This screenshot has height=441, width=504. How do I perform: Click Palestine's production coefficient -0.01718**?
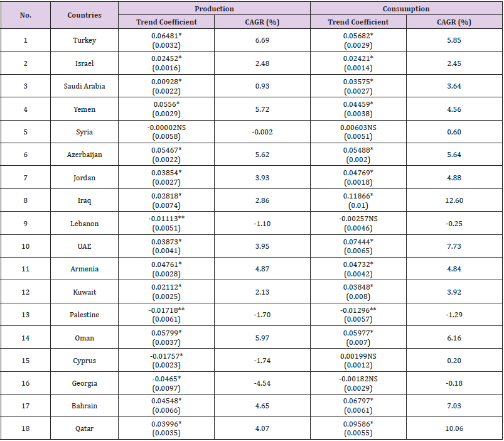(166, 310)
